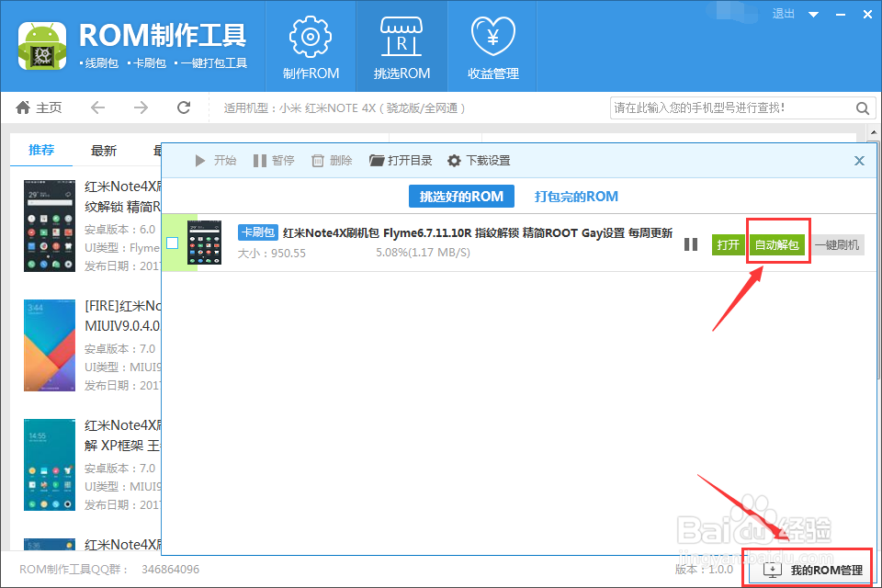Click 退出 to log out
The image size is (882, 588).
(784, 14)
